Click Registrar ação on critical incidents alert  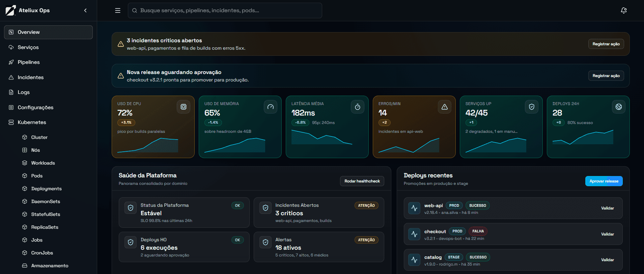(606, 44)
